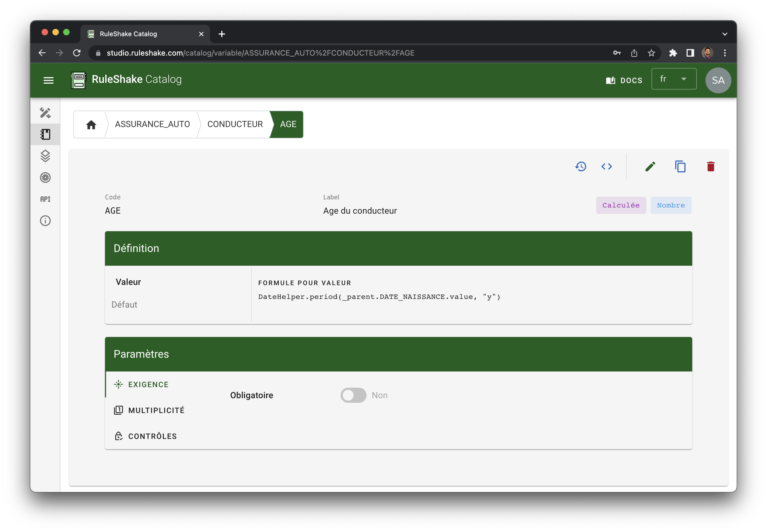Navigate to ASSURANCE_AUTO breadcrumb
The height and width of the screenshot is (532, 767).
click(152, 124)
